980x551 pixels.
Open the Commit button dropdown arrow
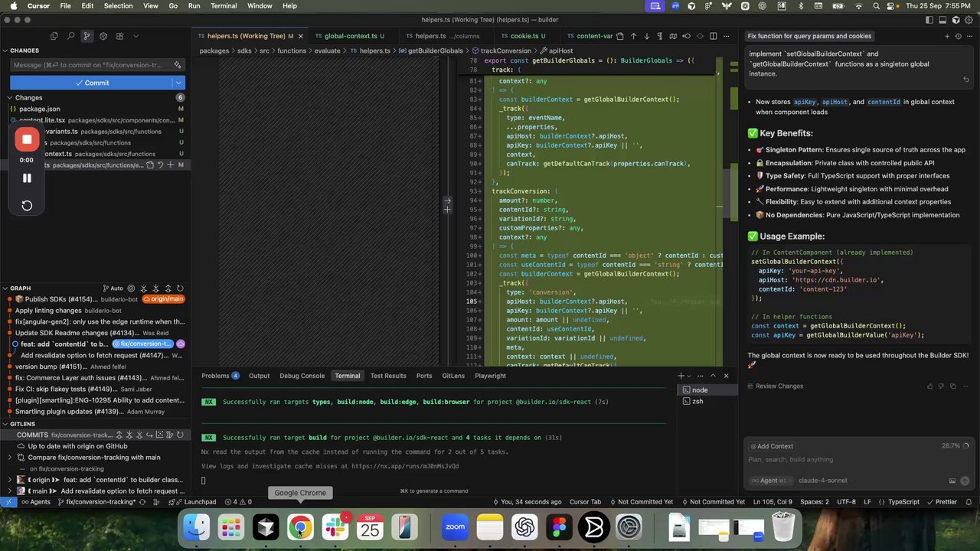178,83
